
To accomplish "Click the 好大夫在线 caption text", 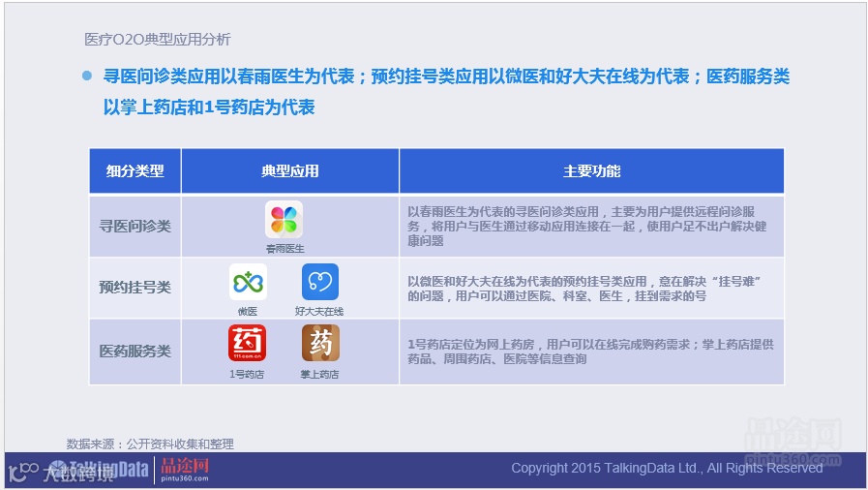I will (x=319, y=311).
